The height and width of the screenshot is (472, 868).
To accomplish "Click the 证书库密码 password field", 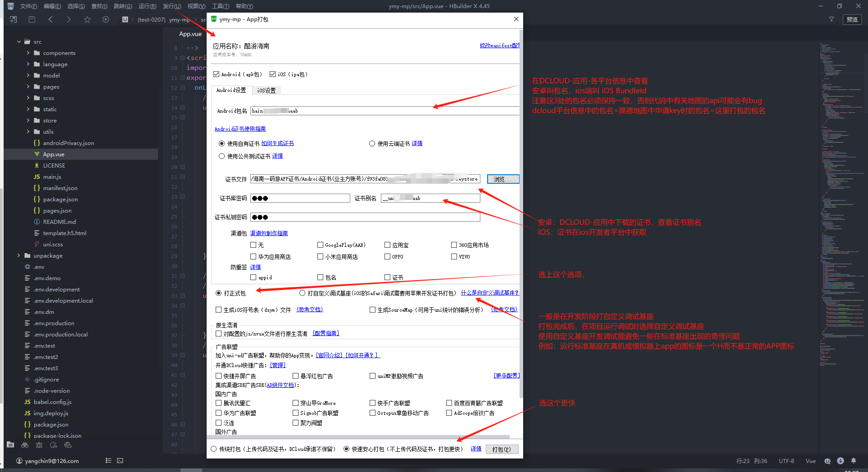I will tap(300, 198).
